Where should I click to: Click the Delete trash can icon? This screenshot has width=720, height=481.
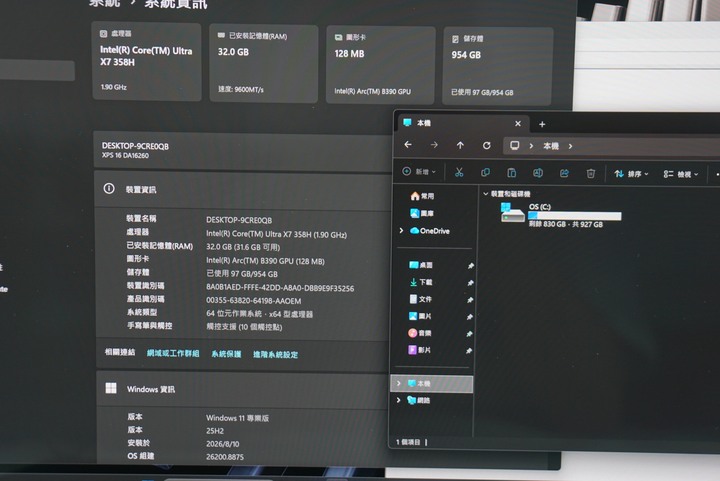pyautogui.click(x=591, y=173)
